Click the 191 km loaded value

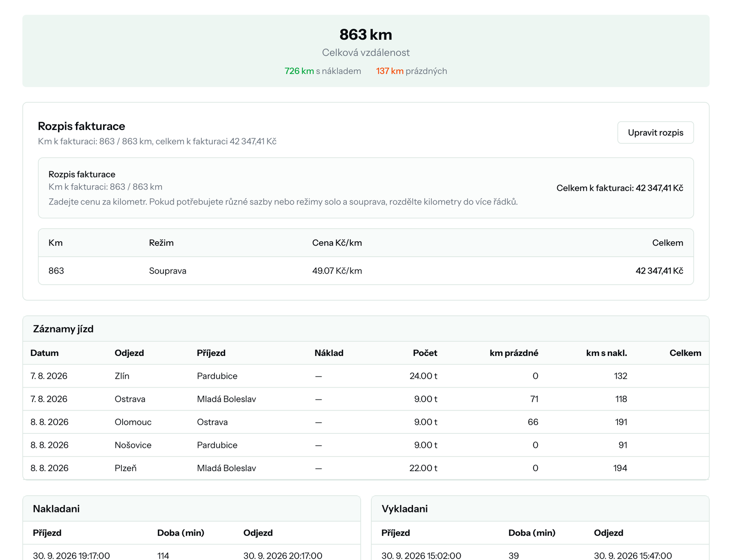[621, 422]
